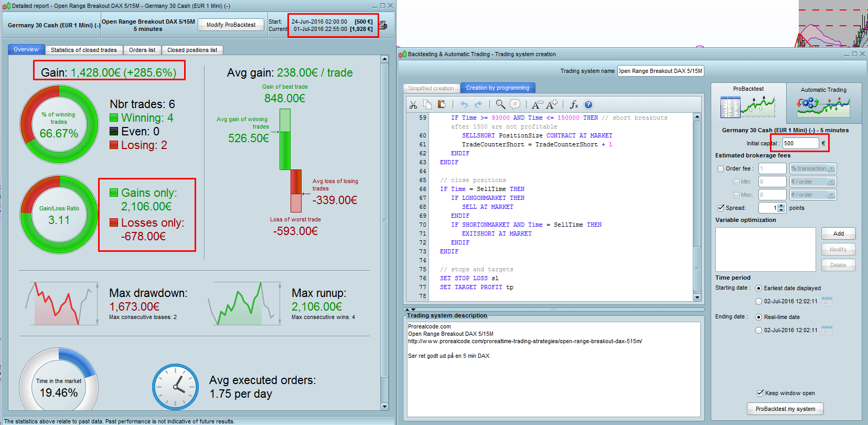
Task: Open the % transaction dropdown
Action: pos(813,168)
